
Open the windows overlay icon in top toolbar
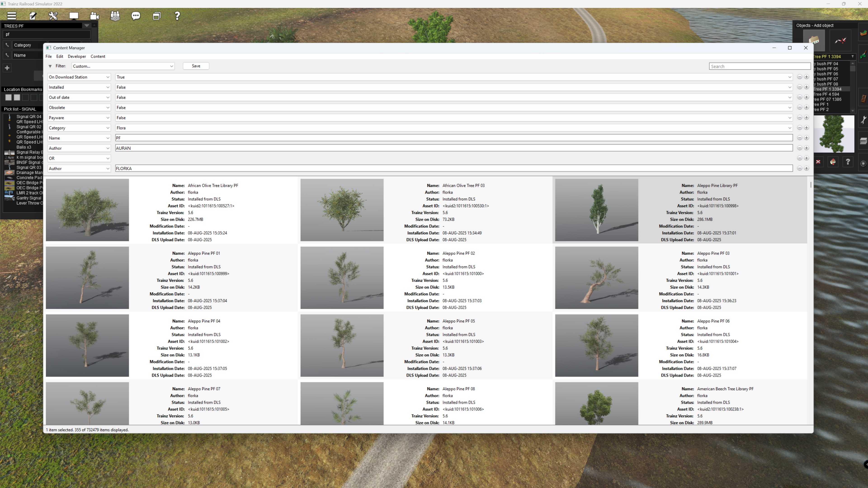(157, 16)
